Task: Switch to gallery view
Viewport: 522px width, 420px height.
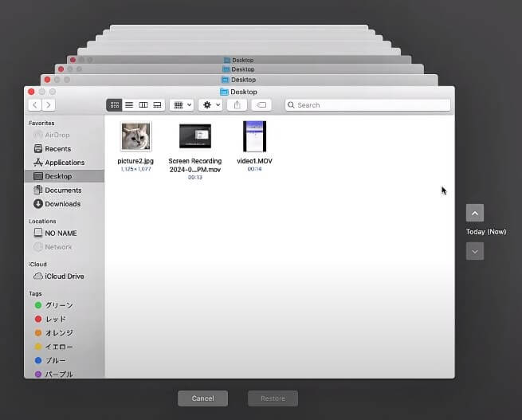Action: [158, 105]
